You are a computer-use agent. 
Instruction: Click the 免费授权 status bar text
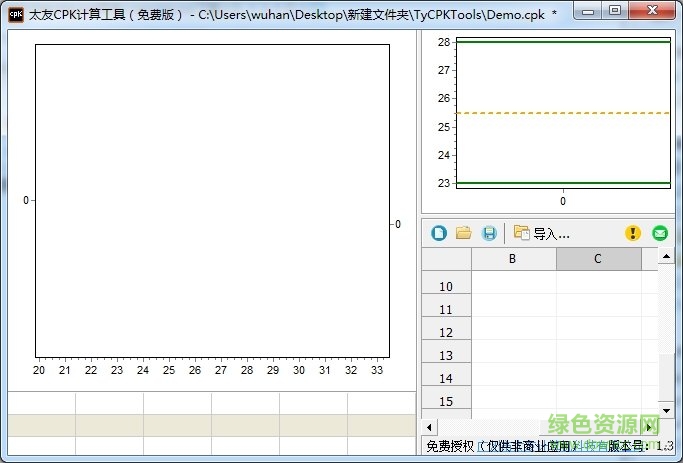click(450, 446)
